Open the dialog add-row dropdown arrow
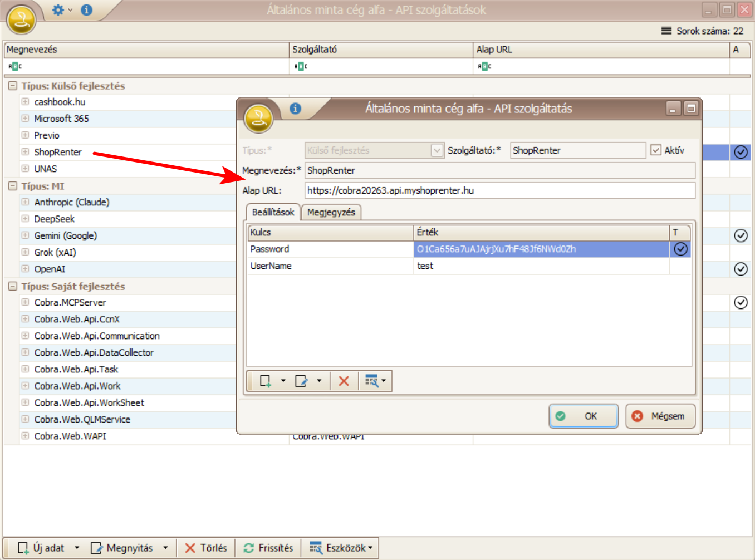Image resolution: width=755 pixels, height=560 pixels. (283, 381)
